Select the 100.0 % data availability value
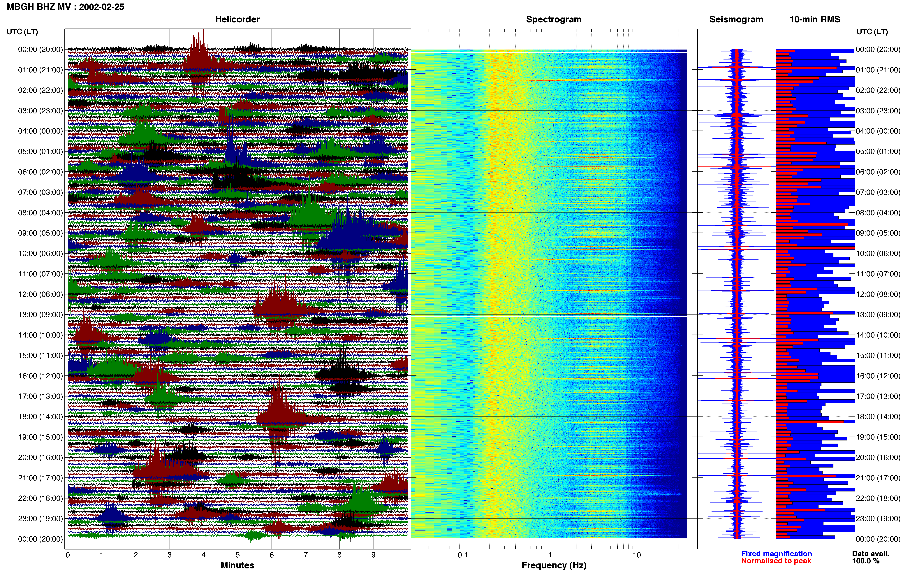 [x=865, y=561]
